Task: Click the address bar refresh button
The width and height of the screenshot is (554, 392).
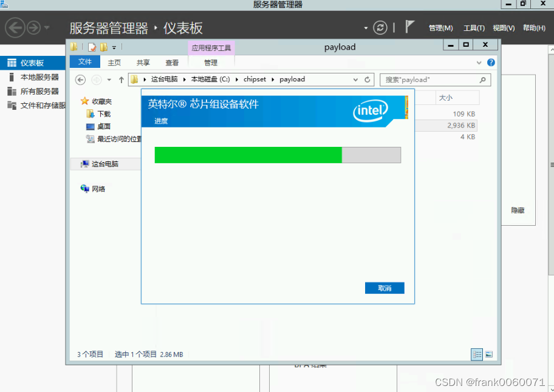Action: pos(368,79)
